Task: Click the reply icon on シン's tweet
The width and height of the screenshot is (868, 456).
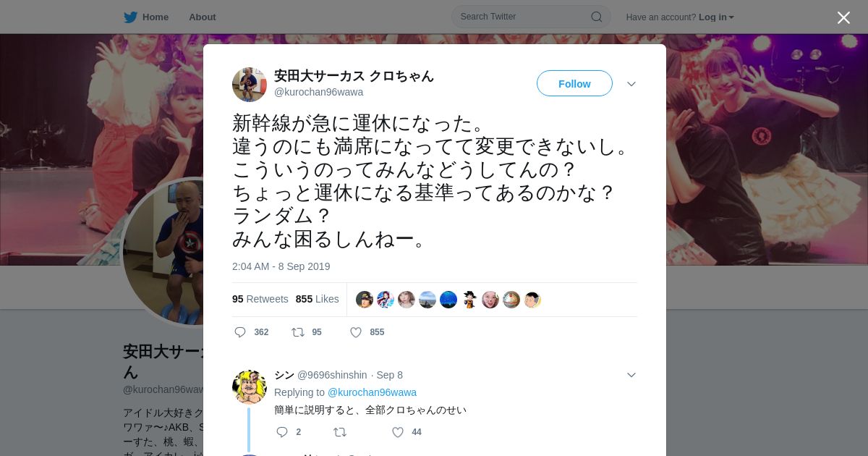Action: tap(282, 432)
